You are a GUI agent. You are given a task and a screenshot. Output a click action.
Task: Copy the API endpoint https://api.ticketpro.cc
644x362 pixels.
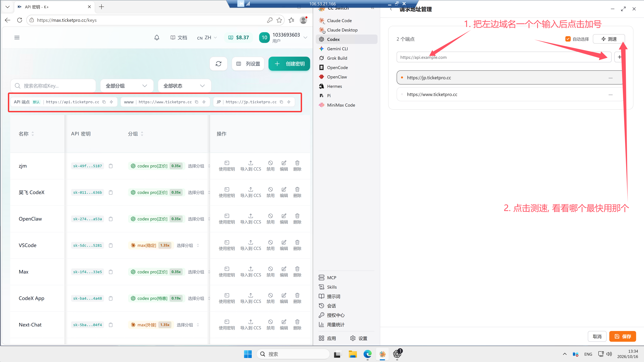coord(104,102)
